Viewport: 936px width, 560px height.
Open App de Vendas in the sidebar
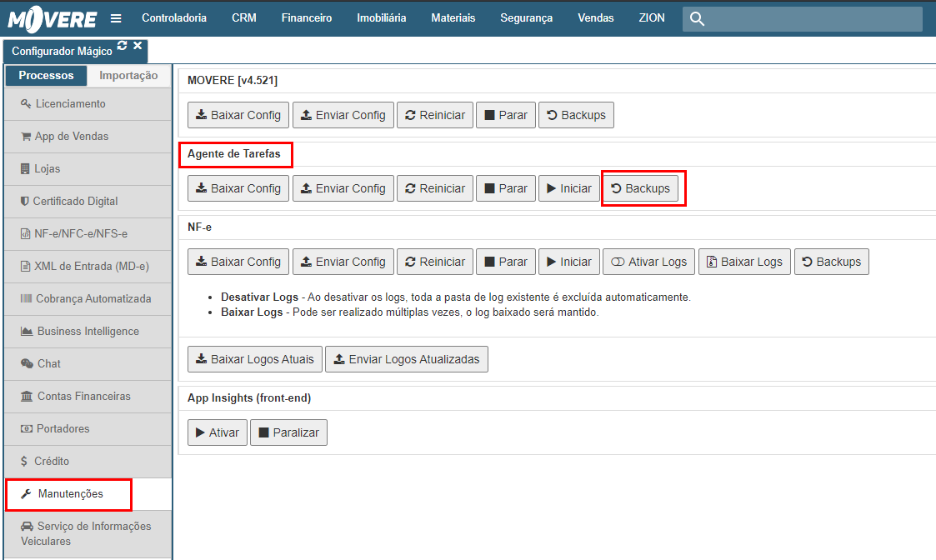click(88, 136)
